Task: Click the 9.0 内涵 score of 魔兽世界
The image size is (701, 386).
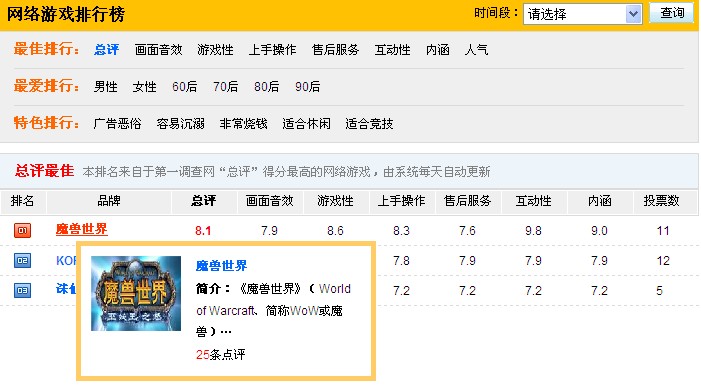Action: [x=599, y=231]
